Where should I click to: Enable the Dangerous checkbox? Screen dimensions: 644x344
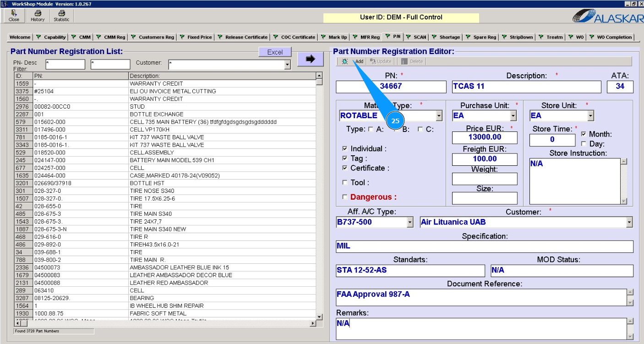click(x=345, y=197)
